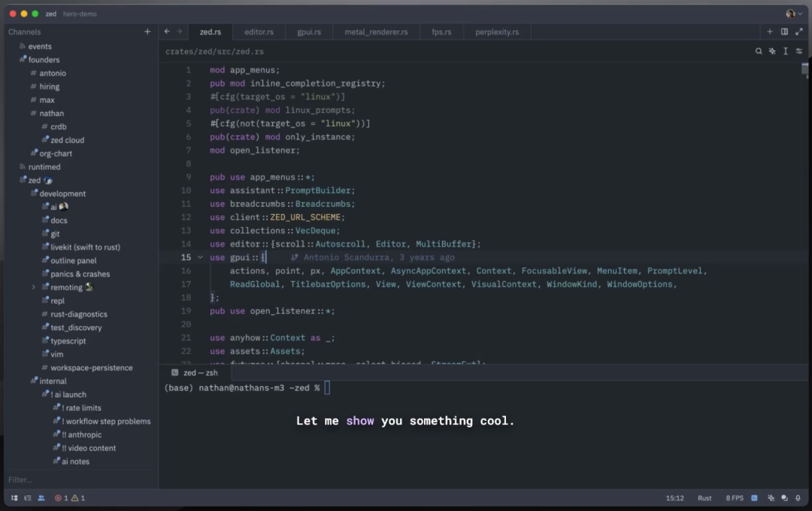Click the warning count indicator in status bar

point(79,497)
